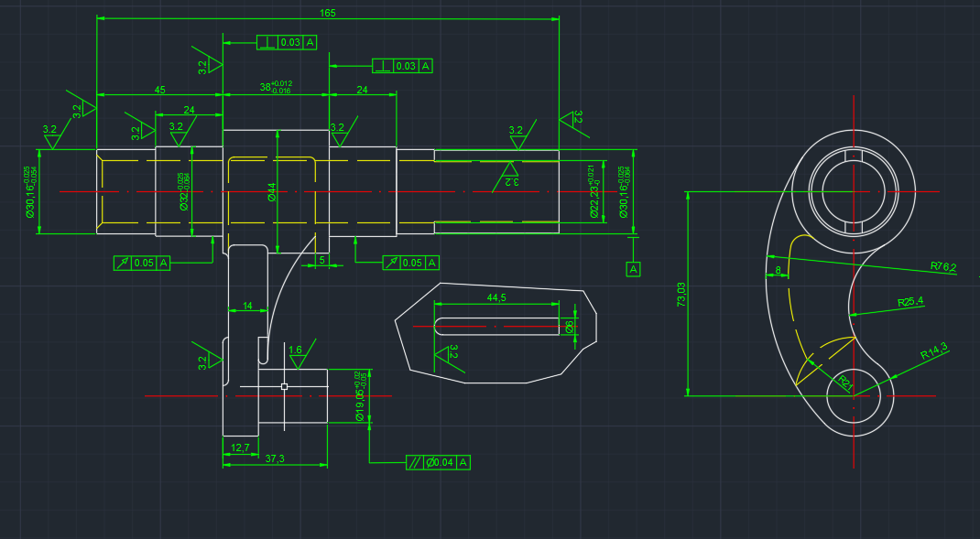Select the R76.2 radius label
This screenshot has height=539, width=980.
pos(942,267)
